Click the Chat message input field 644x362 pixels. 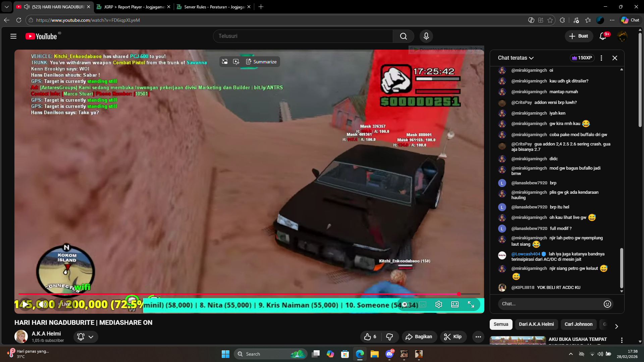(550, 304)
